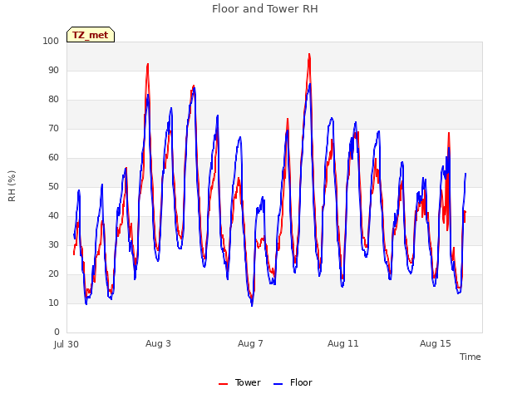Image resolution: width=532 pixels, height=399 pixels.
Task: Click the 60 y-axis tick label
Action: [53, 157]
